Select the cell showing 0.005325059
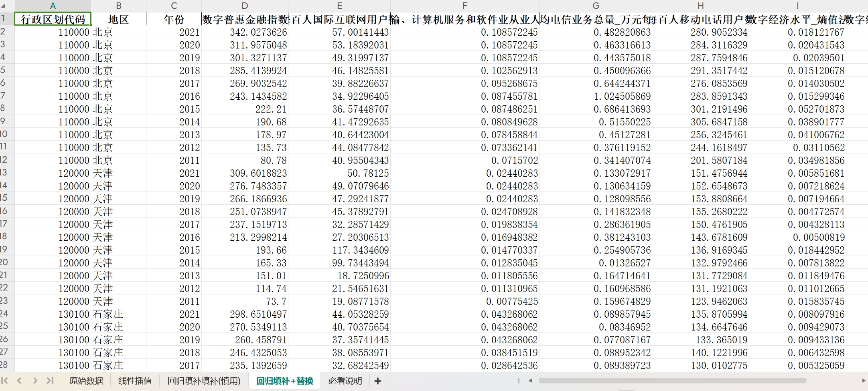 click(x=797, y=365)
